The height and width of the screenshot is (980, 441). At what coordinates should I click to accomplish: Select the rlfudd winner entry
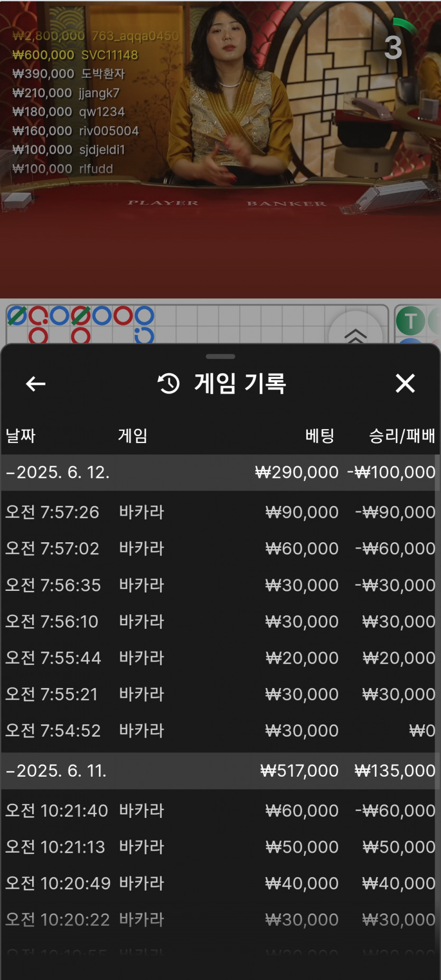click(x=63, y=169)
